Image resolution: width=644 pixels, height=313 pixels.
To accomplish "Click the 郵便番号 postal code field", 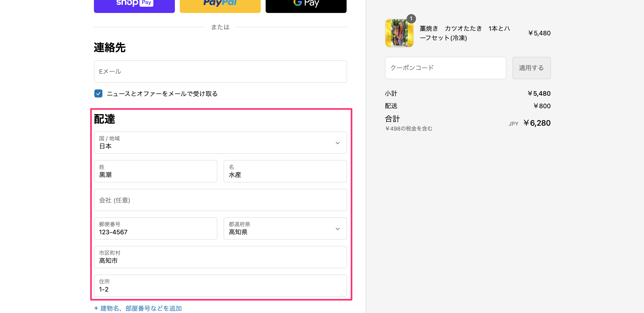I will [x=155, y=228].
